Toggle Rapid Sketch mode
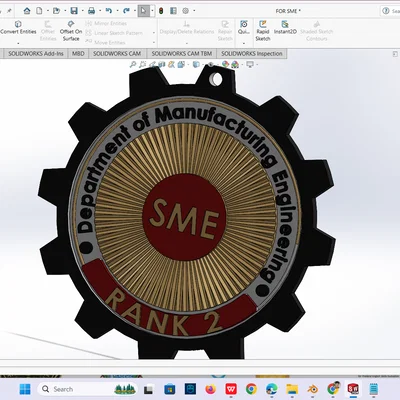Viewport: 400px width, 400px height. [263, 31]
